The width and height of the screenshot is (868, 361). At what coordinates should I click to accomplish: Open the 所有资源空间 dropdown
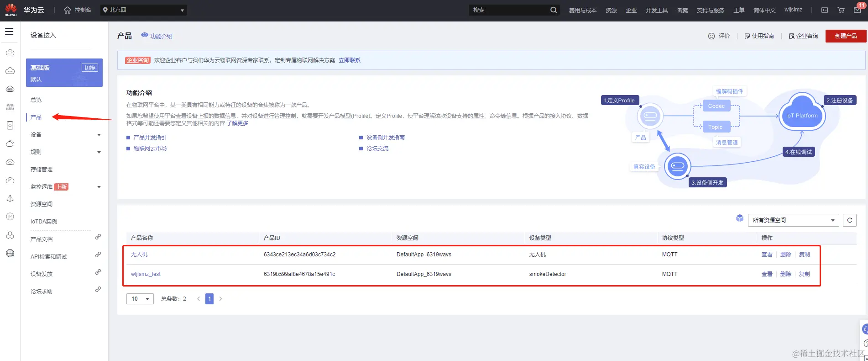click(794, 220)
